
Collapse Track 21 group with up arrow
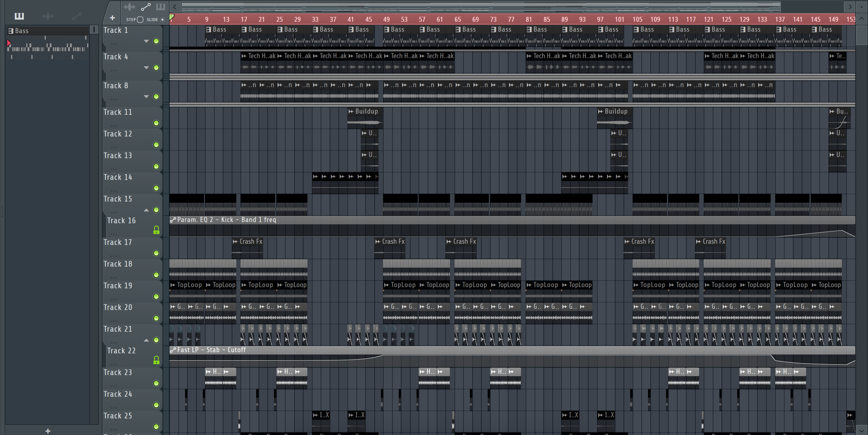146,340
